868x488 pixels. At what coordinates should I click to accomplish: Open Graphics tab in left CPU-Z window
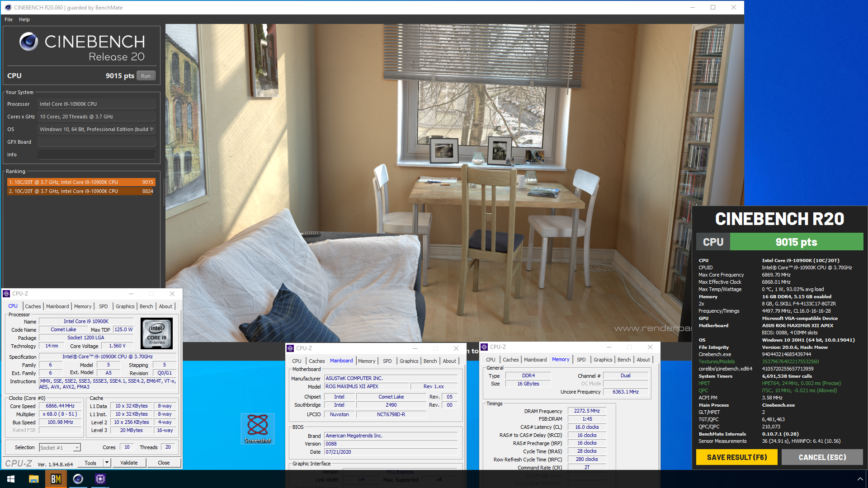pyautogui.click(x=125, y=306)
